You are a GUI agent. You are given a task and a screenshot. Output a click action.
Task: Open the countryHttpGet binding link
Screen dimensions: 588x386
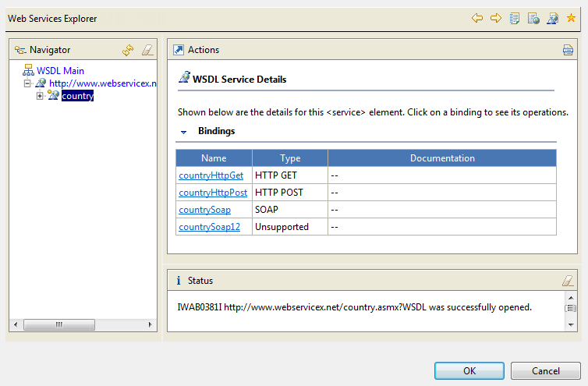pos(211,175)
